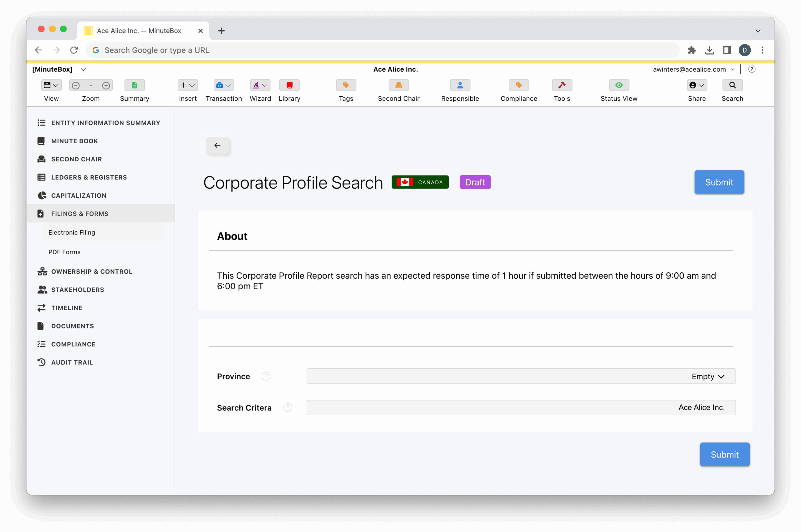The image size is (801, 532).
Task: Click the Summary document icon
Action: 135,85
